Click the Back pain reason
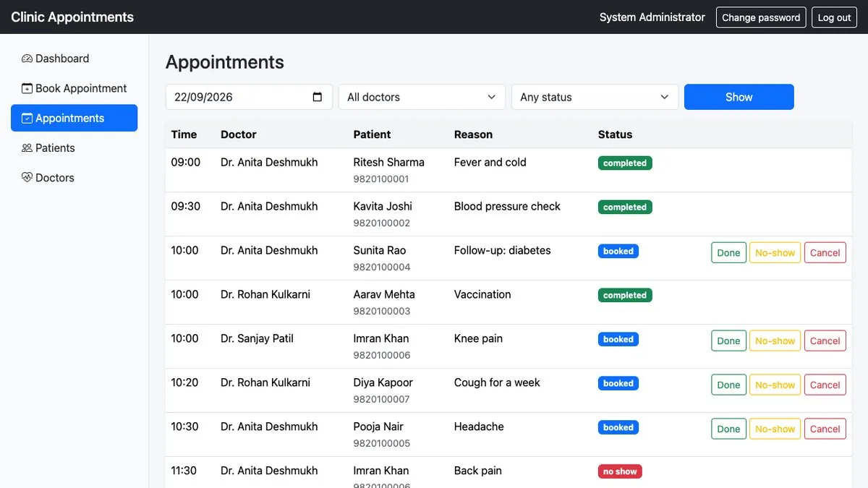 pos(477,471)
